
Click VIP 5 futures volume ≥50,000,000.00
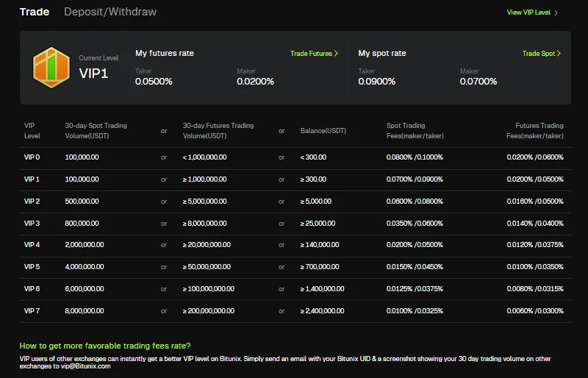207,267
